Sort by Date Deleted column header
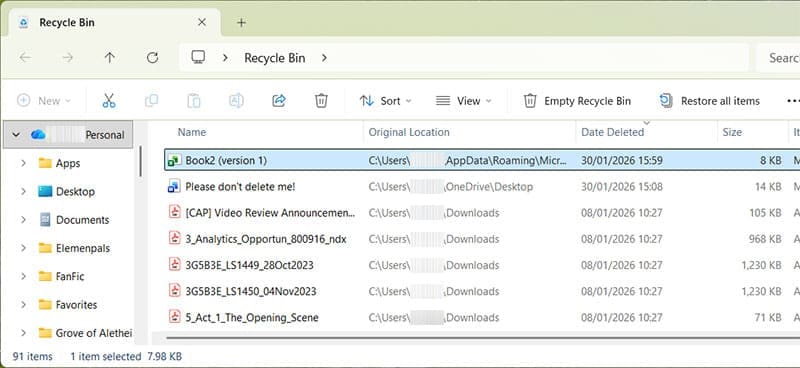Screen dimensions: 800x368 [x=612, y=132]
